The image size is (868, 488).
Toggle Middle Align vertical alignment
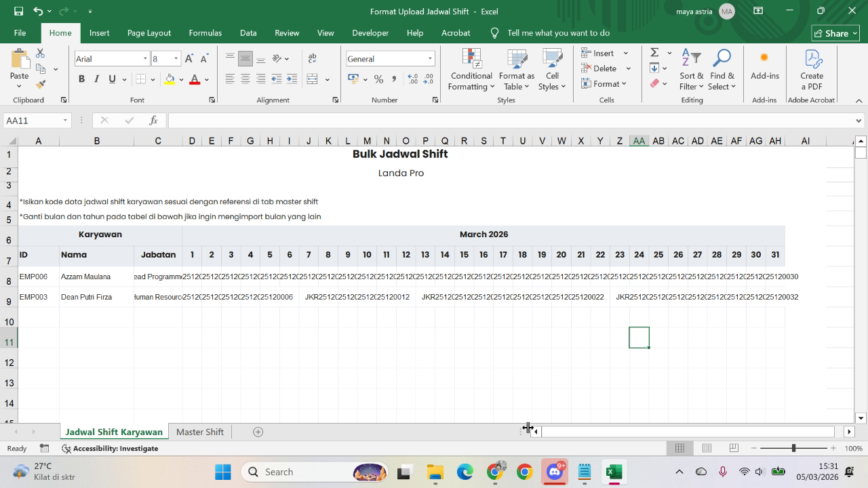[x=245, y=59]
